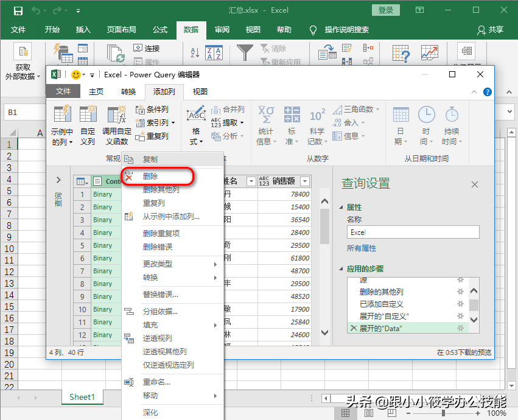Open settings gear for 删除的其他列 step
The width and height of the screenshot is (518, 420).
(461, 292)
